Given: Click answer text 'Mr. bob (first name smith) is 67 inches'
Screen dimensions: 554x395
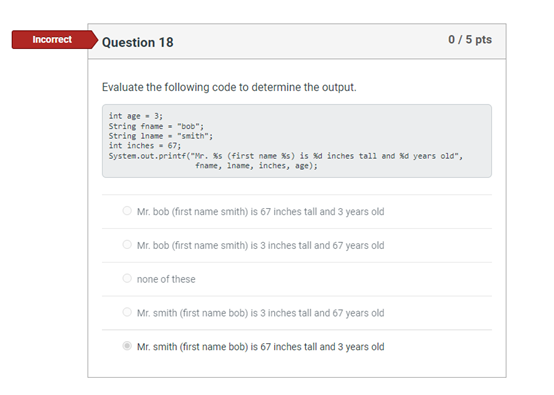Looking at the screenshot, I should pos(260,212).
